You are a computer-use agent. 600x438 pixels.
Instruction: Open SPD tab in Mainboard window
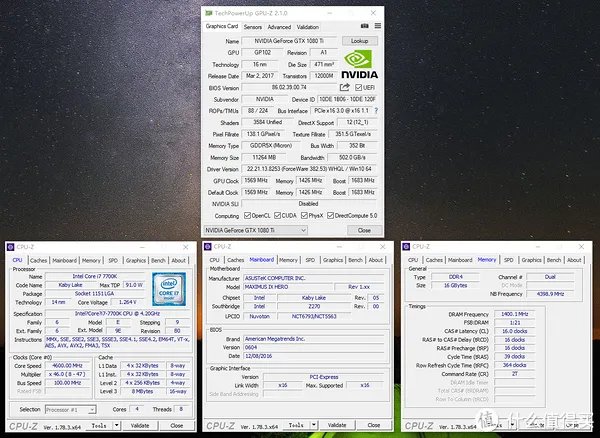(310, 260)
